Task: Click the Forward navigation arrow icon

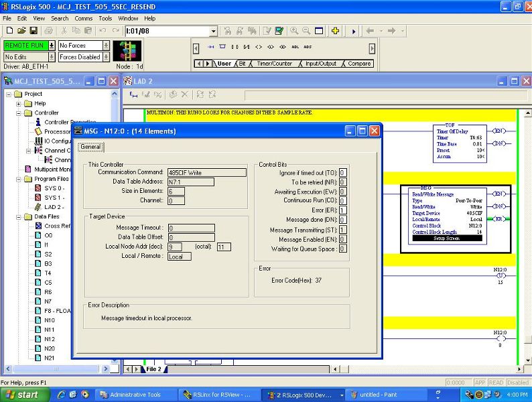Action: click(x=391, y=31)
